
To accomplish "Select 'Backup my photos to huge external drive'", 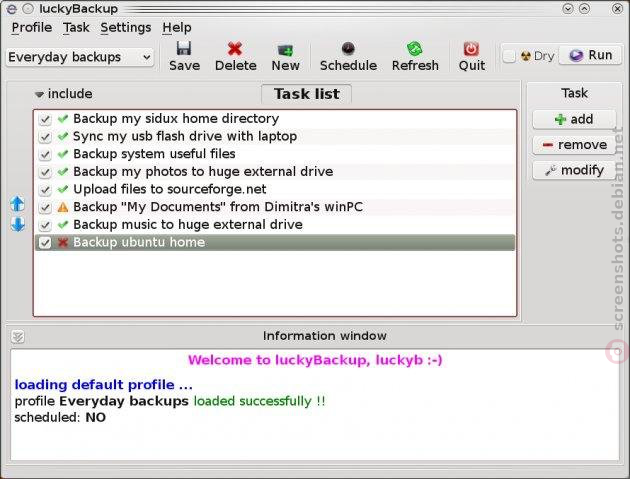I will click(275, 172).
